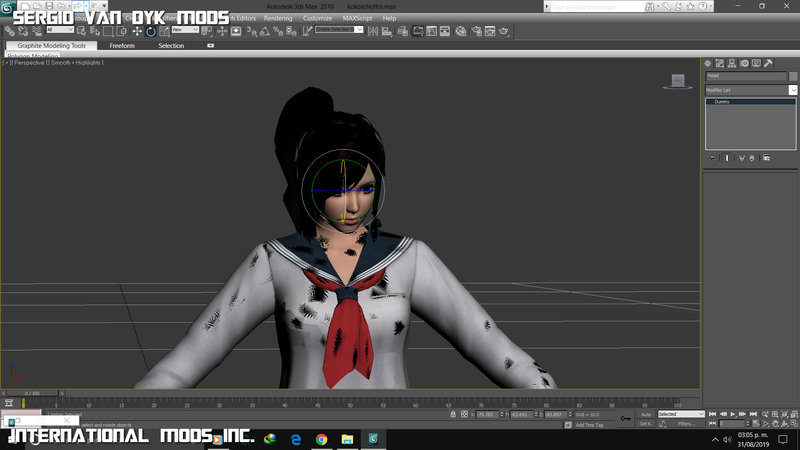Image resolution: width=800 pixels, height=450 pixels.
Task: Toggle Angle Snap
Action: (265, 31)
